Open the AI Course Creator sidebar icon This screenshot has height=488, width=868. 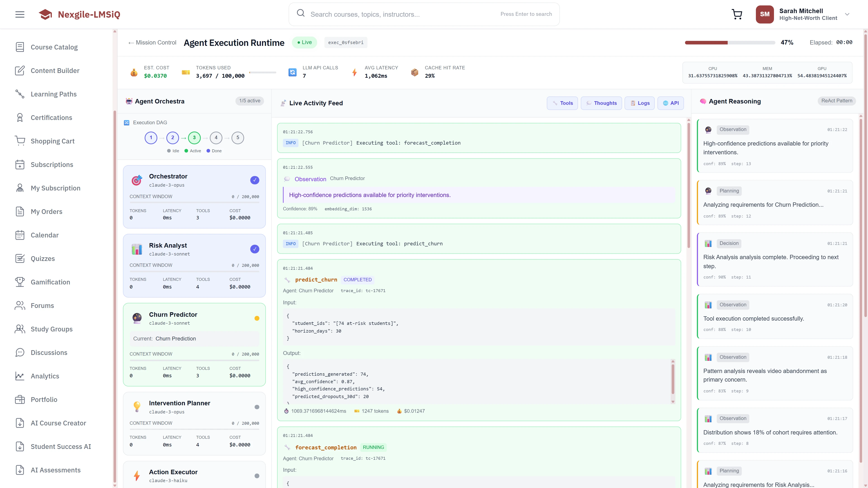20,423
